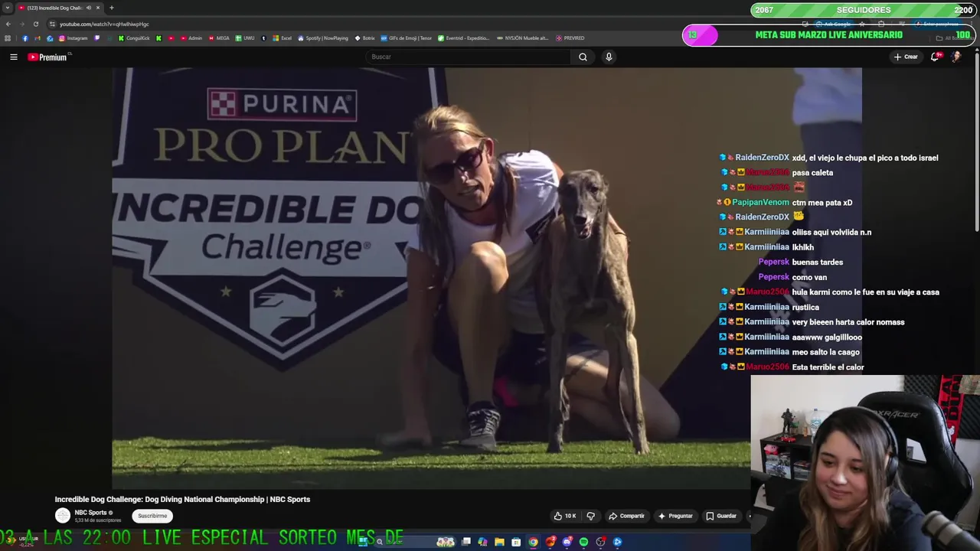Open the Excel bookmark
This screenshot has width=980, height=551.
click(x=282, y=38)
